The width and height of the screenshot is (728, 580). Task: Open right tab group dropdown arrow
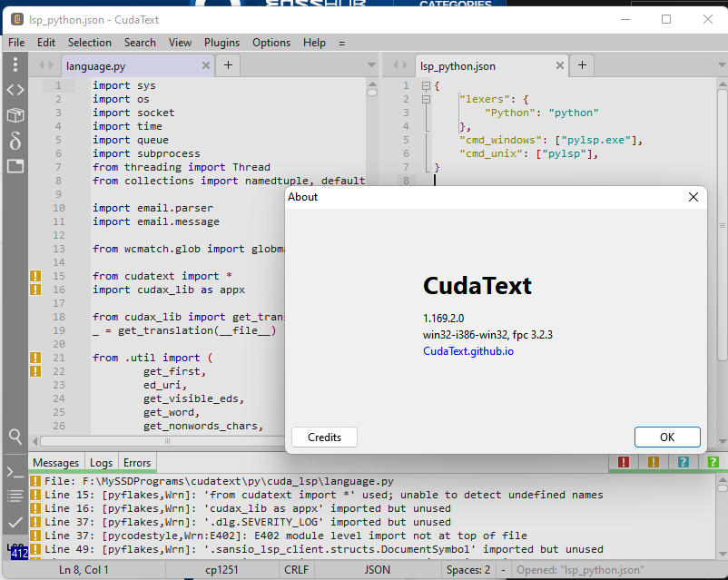pos(722,65)
